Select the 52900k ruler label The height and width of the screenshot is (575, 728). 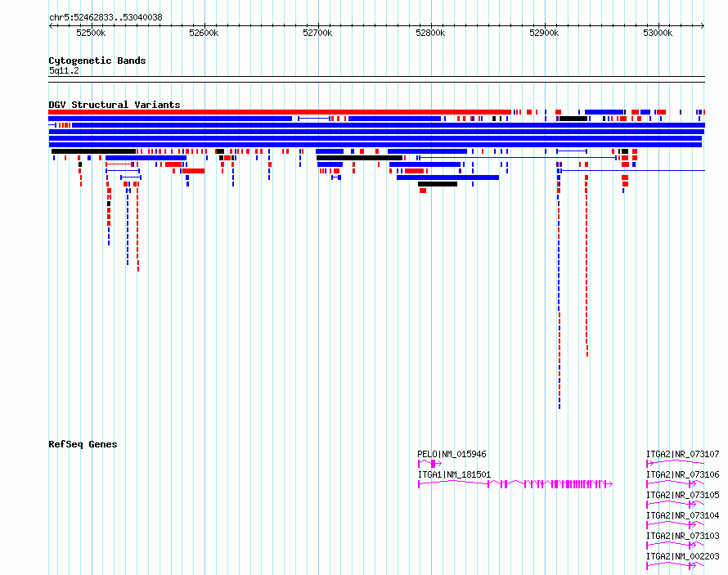click(544, 33)
